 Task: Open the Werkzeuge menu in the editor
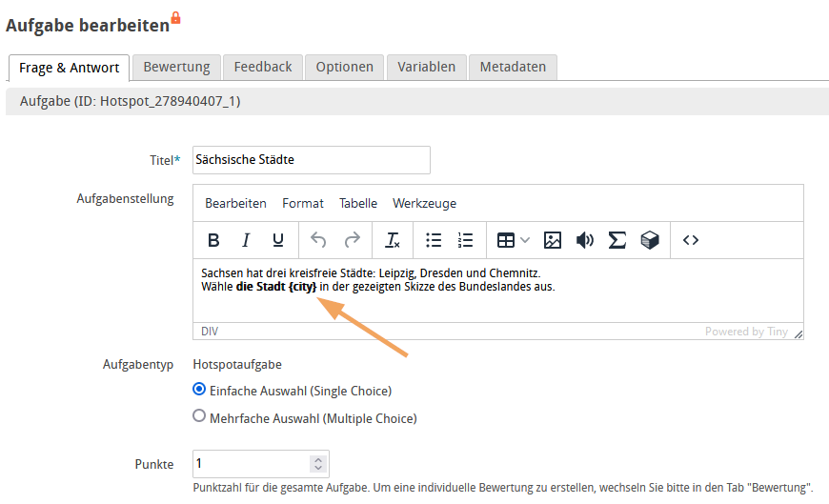[x=425, y=203]
